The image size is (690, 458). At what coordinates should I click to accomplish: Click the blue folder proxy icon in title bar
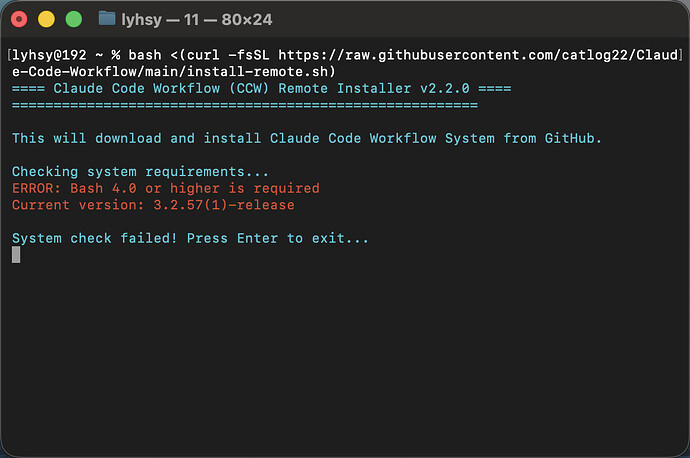pos(106,18)
